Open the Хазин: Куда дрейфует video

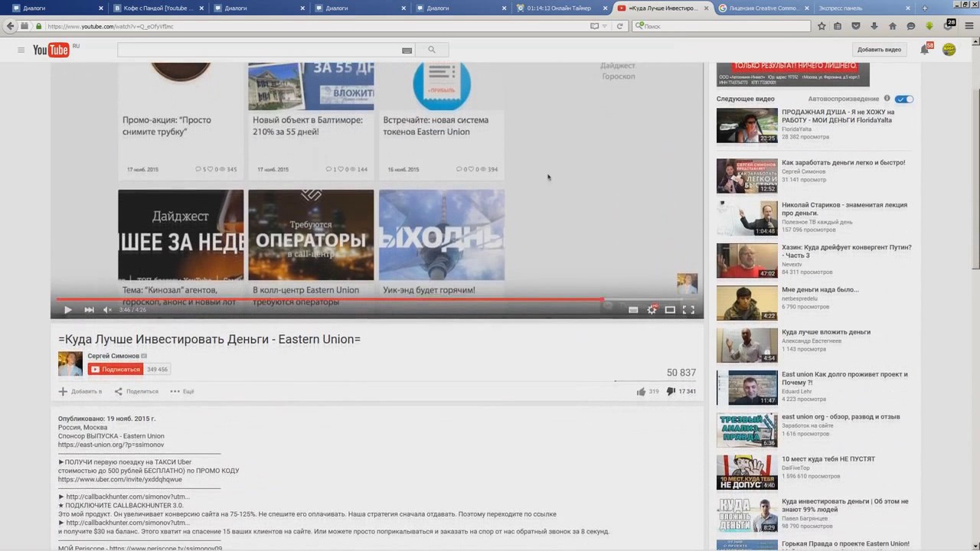click(x=846, y=251)
